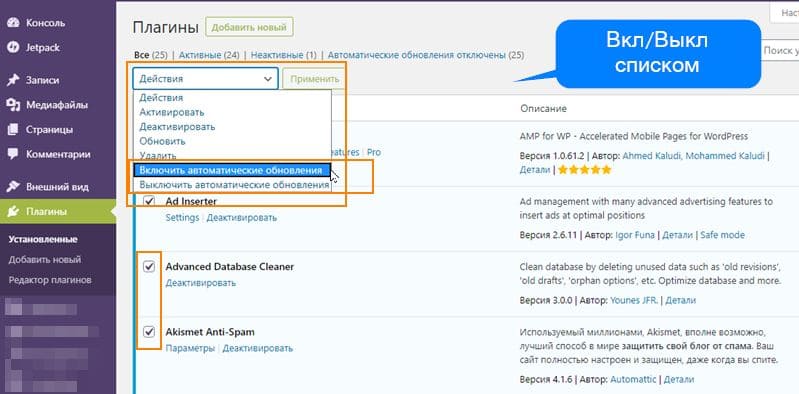The image size is (799, 394).
Task: Open Медиафайлы in the sidebar
Action: tap(57, 105)
